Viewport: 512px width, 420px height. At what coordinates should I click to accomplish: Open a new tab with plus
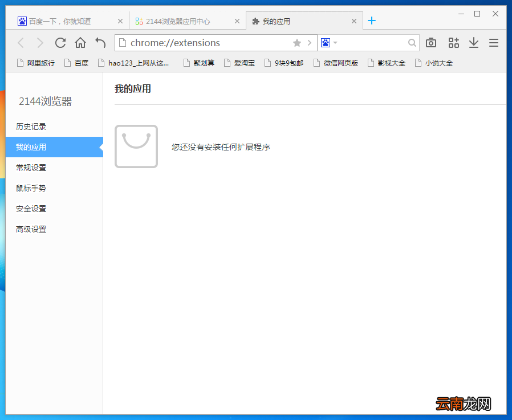click(x=372, y=21)
